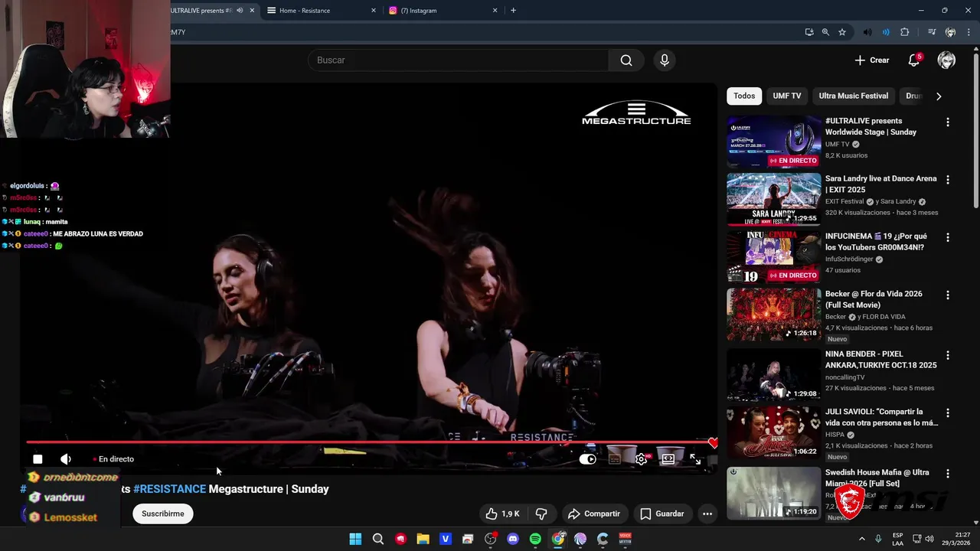Open Becker @ Flor da Vida title link
The height and width of the screenshot is (551, 980).
(874, 299)
